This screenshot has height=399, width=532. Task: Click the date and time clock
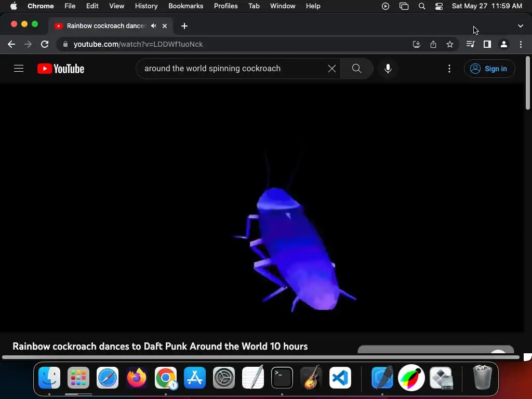click(487, 6)
